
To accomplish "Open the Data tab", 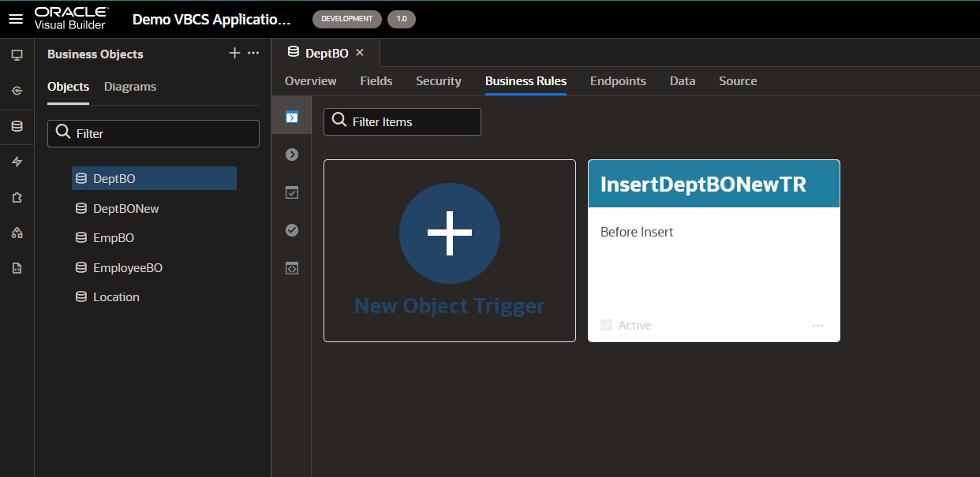I will (x=683, y=81).
